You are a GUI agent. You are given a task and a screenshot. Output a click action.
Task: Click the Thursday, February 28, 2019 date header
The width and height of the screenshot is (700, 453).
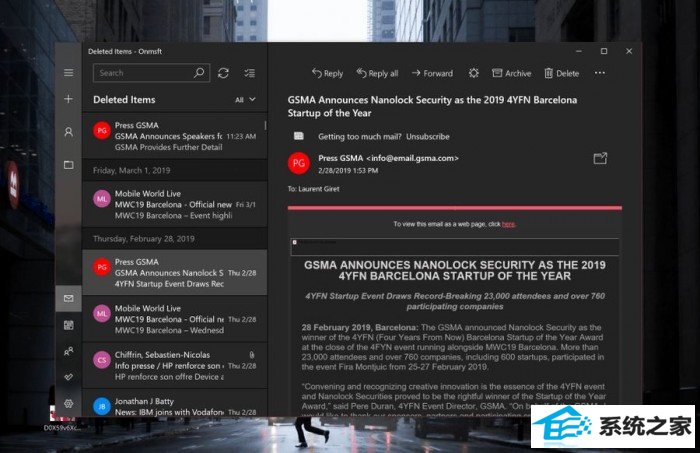tap(144, 238)
